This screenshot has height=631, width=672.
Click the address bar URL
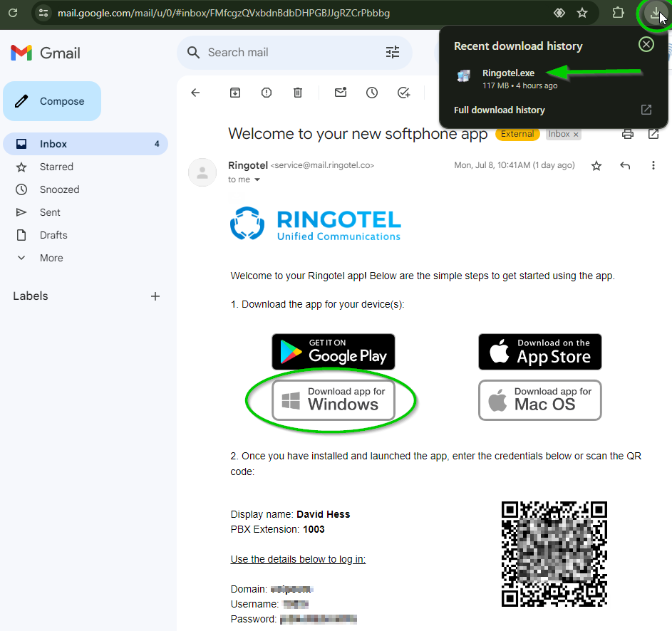coord(224,14)
